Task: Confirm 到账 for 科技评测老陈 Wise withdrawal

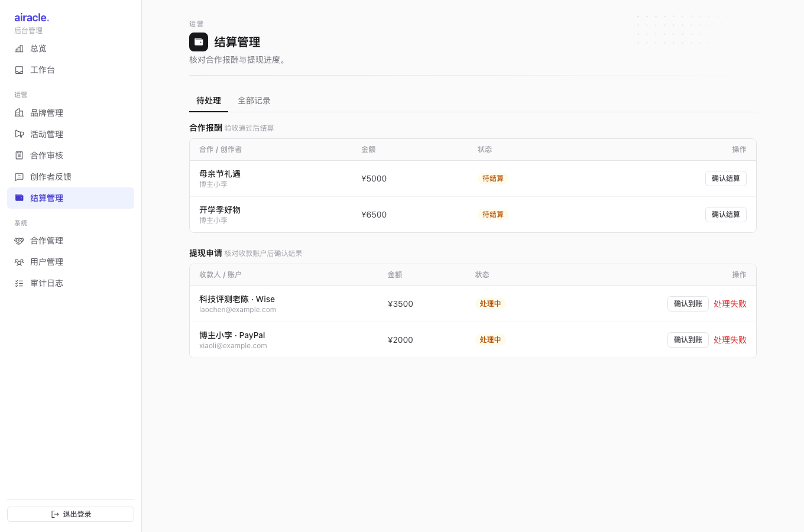Action: (688, 304)
